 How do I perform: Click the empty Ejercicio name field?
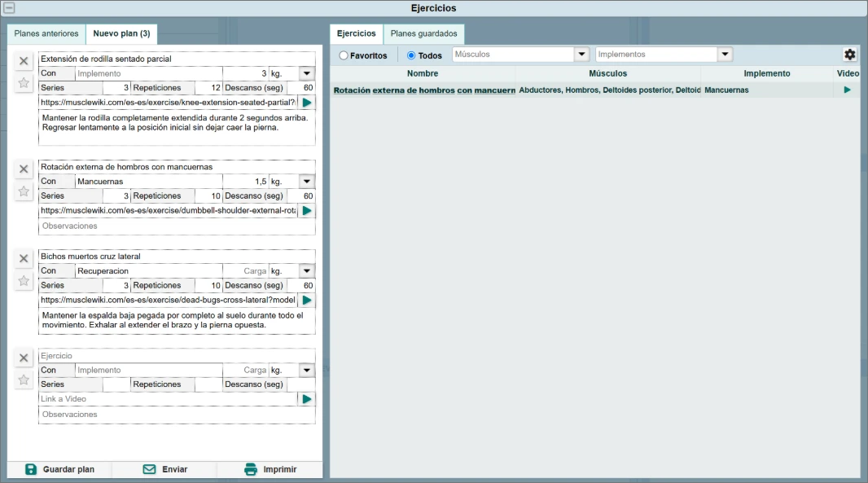[177, 356]
